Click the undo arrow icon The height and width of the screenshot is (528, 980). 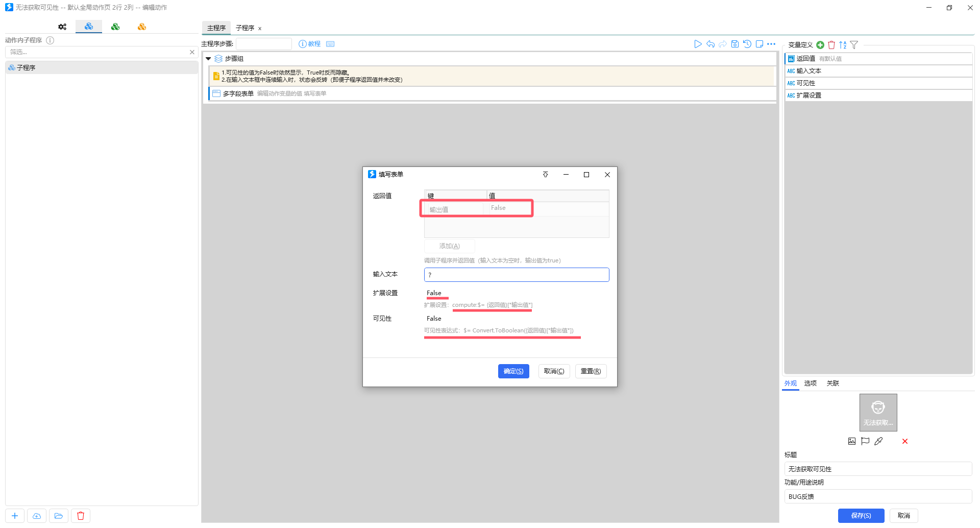pyautogui.click(x=710, y=44)
